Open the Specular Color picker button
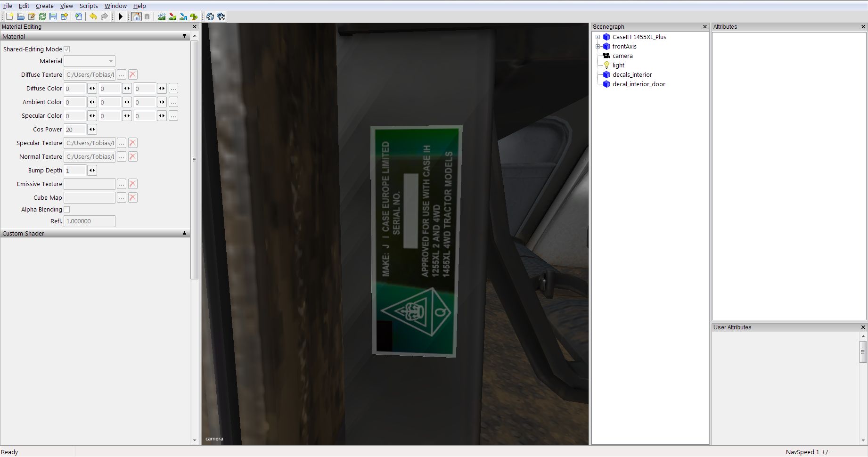This screenshot has width=868, height=457. (x=173, y=115)
